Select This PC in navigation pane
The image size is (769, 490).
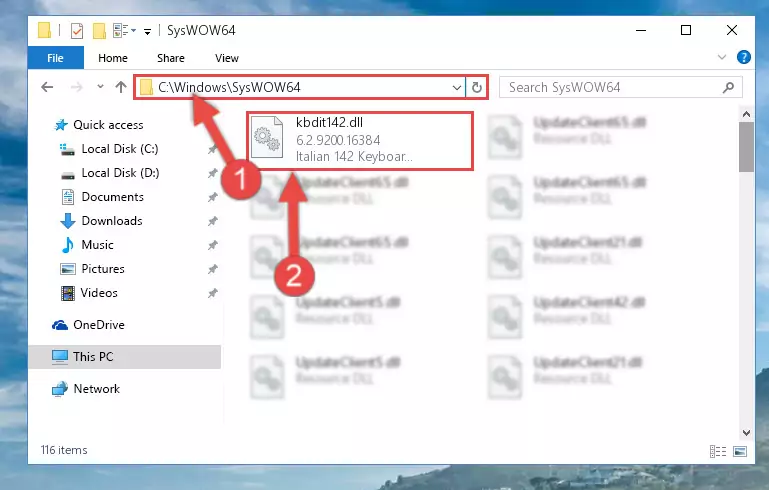(x=124, y=357)
